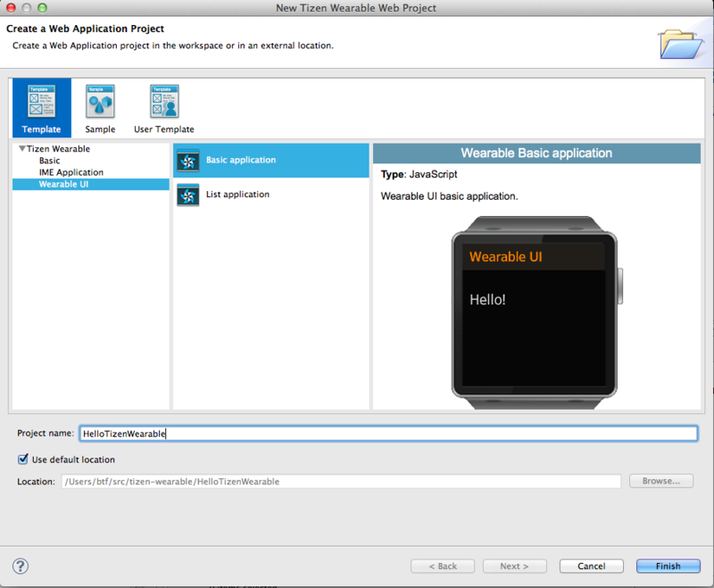The image size is (714, 588).
Task: Click the Basic application Tizen icon
Action: pos(188,161)
